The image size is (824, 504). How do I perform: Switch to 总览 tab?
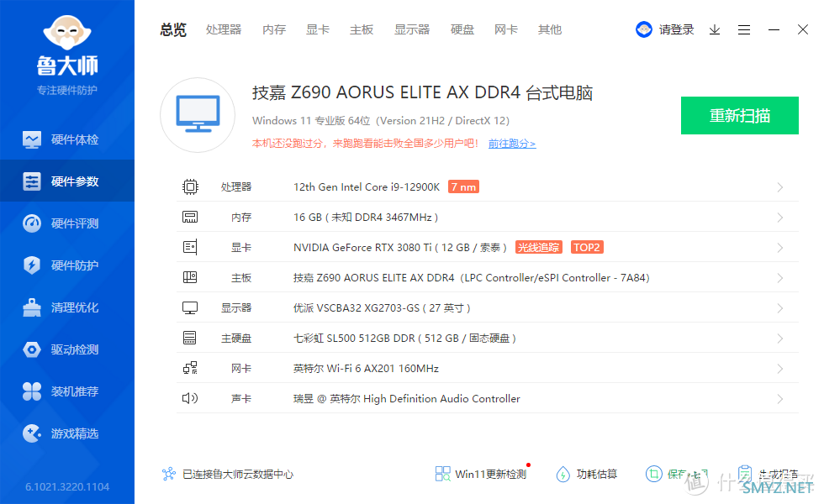pos(173,30)
